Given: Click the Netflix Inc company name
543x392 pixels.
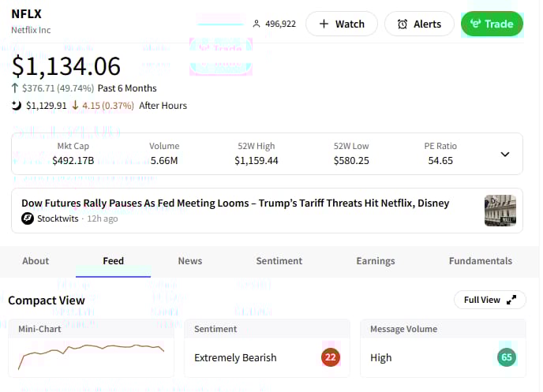Looking at the screenshot, I should point(31,30).
